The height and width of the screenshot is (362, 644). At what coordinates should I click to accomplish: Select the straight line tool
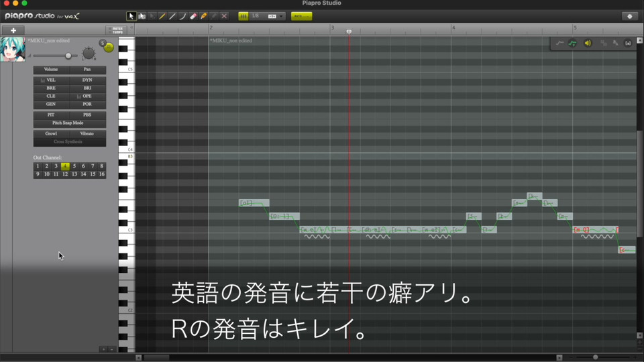172,16
